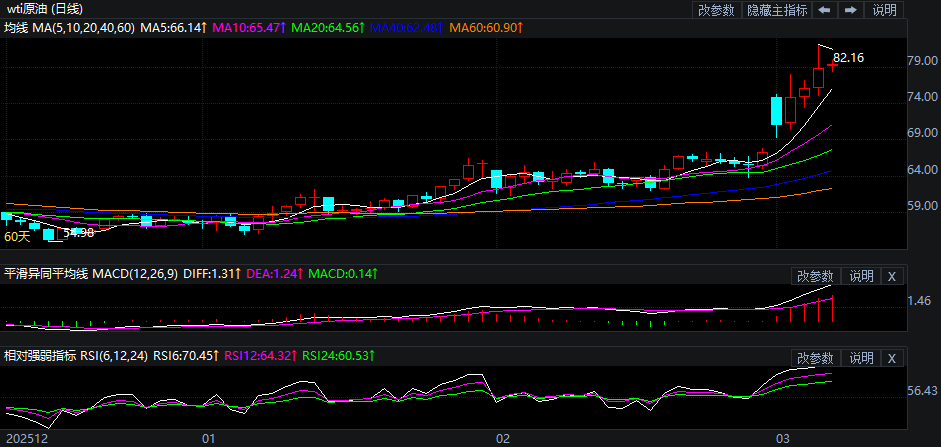941x447 pixels.
Task: Click the 202512 date timeline marker
Action: (26, 438)
